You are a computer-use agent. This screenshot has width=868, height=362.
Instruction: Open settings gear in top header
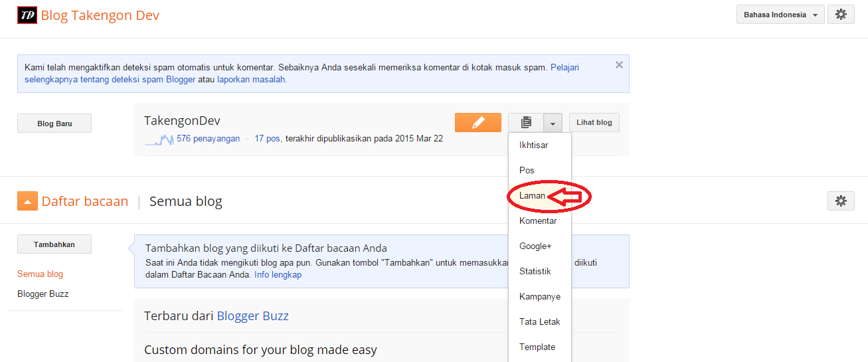point(841,15)
